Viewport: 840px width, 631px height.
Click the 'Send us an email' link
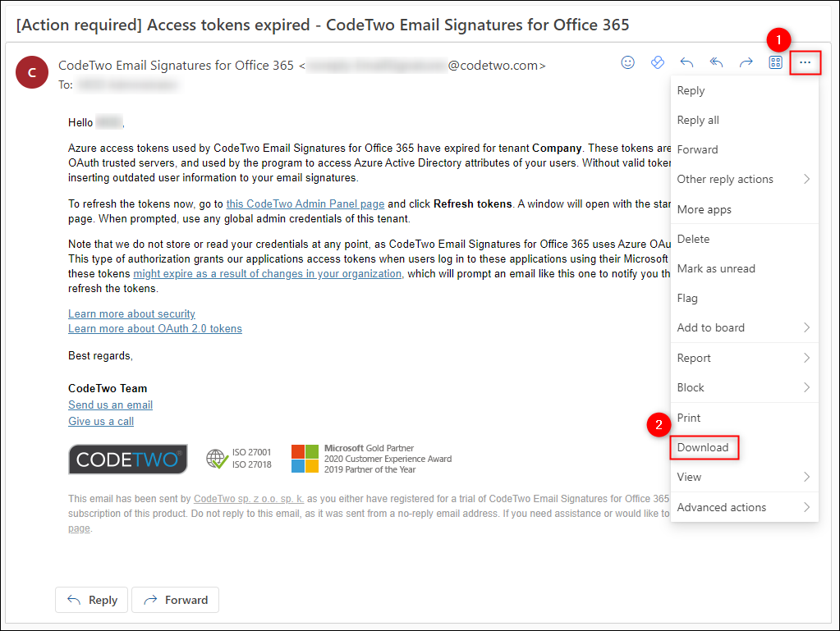[x=110, y=405]
